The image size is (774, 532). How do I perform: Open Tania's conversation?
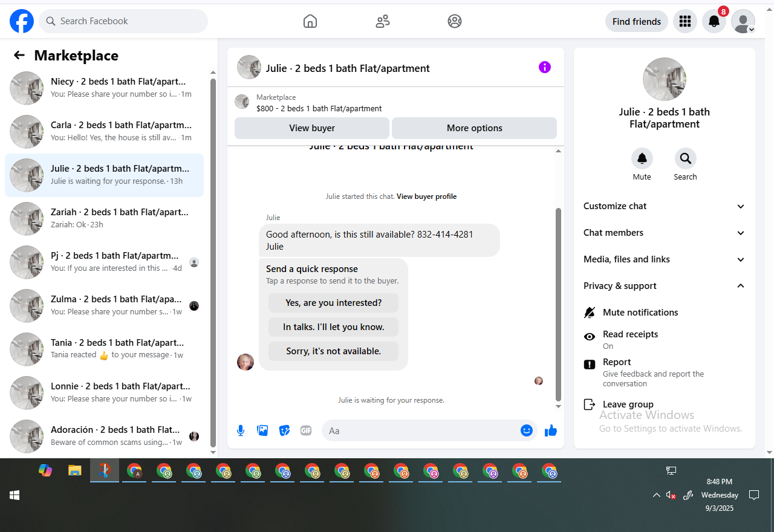104,349
